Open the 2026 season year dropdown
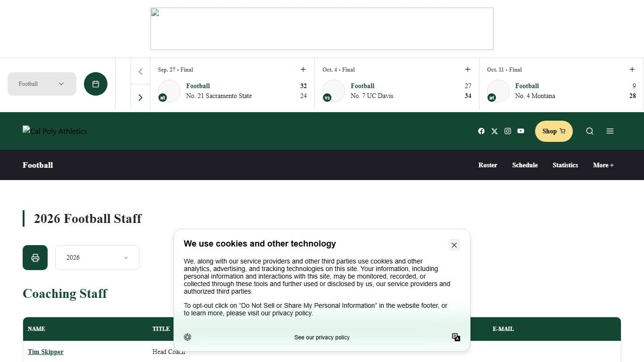This screenshot has height=362, width=644. [98, 257]
